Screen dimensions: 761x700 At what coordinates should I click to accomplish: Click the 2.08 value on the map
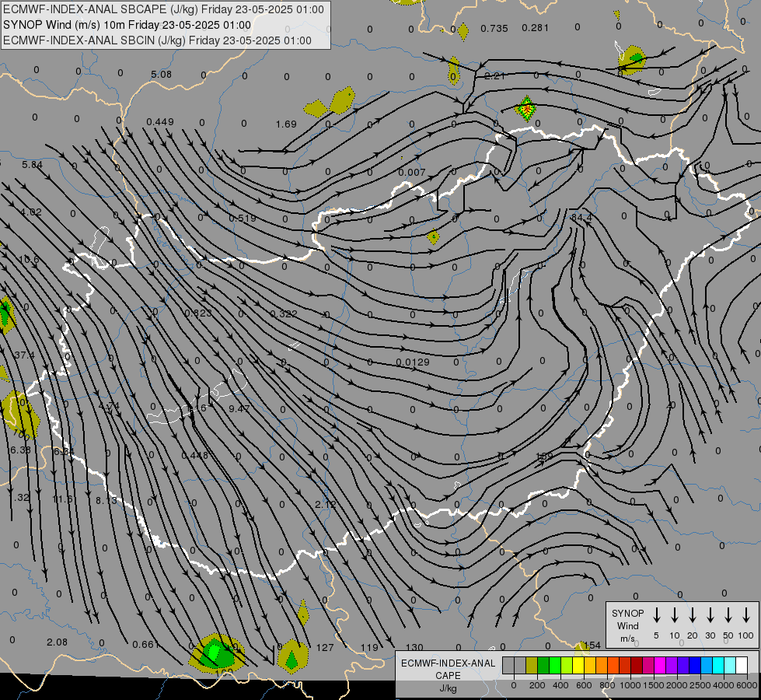(x=57, y=642)
